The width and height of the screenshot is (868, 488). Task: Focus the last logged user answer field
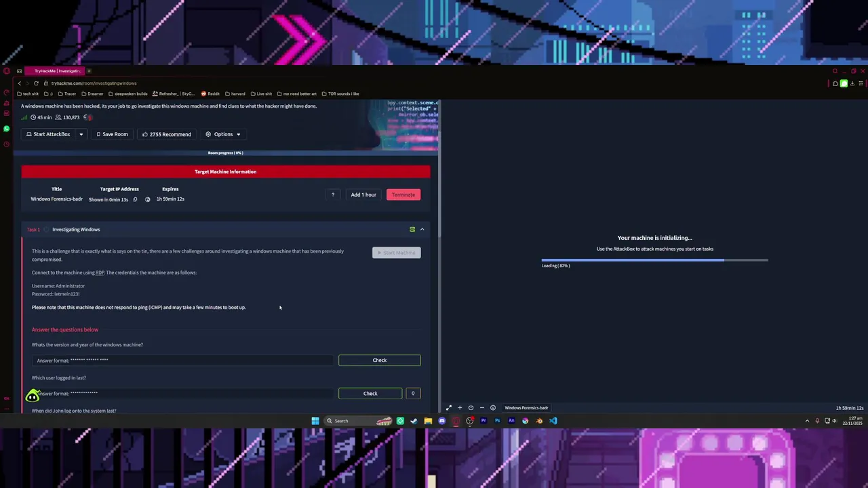(x=183, y=393)
